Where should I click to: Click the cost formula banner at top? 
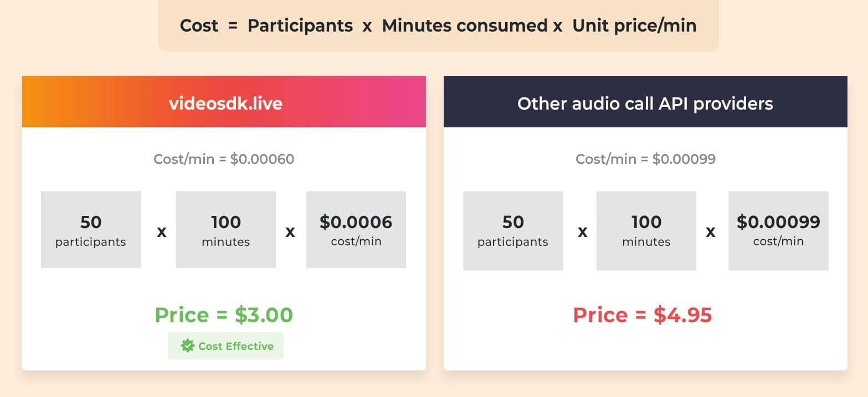[x=438, y=25]
